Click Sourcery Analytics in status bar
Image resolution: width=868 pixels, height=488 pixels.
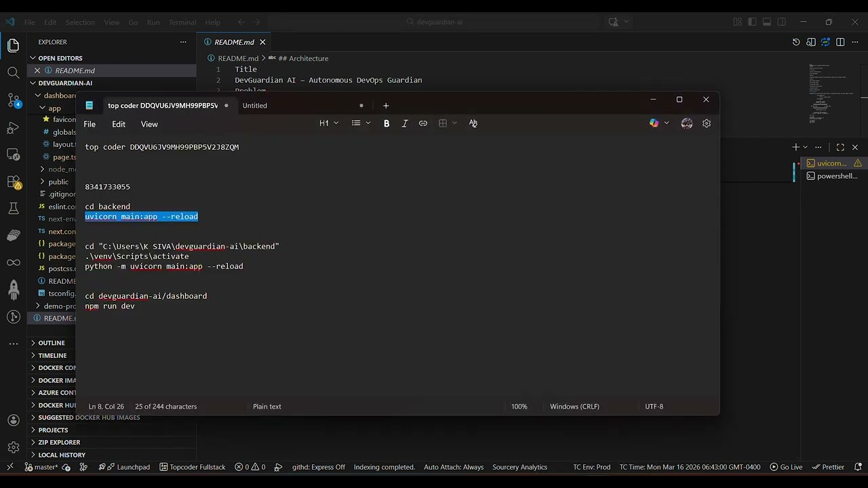point(519,467)
